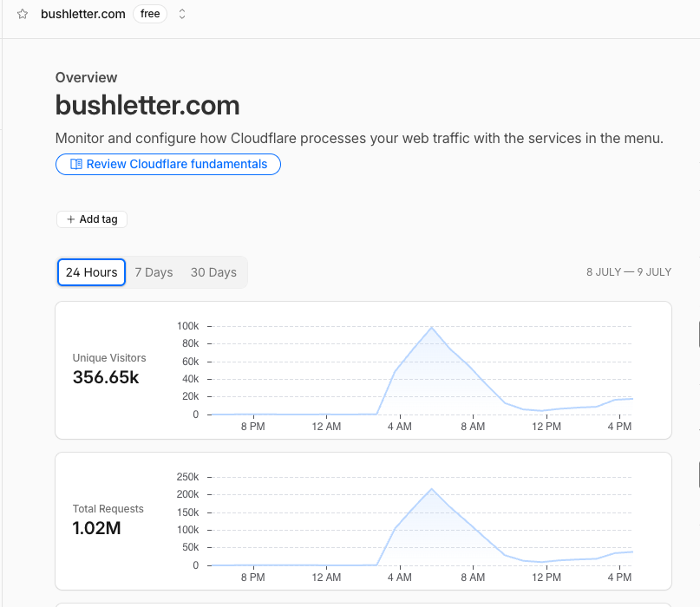Click the Total Requests label

(x=108, y=509)
